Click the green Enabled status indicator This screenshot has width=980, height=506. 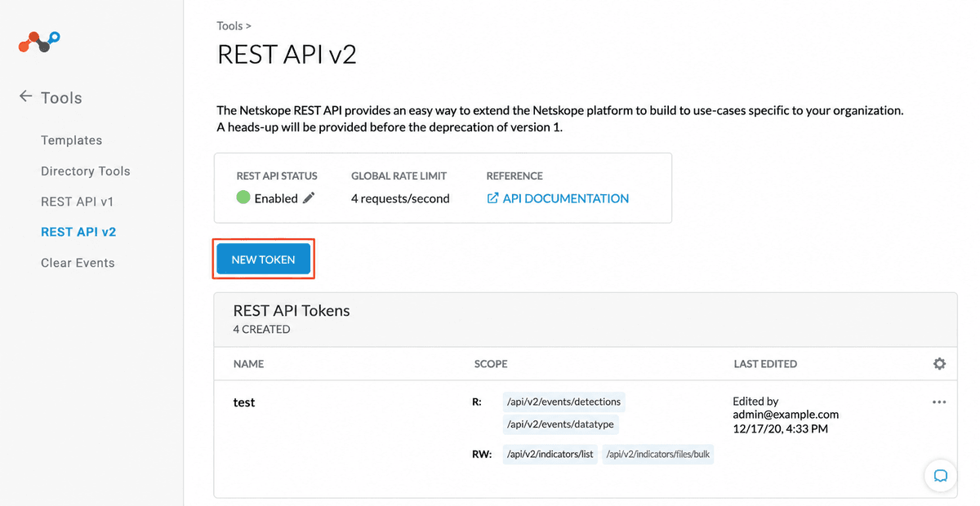(243, 198)
